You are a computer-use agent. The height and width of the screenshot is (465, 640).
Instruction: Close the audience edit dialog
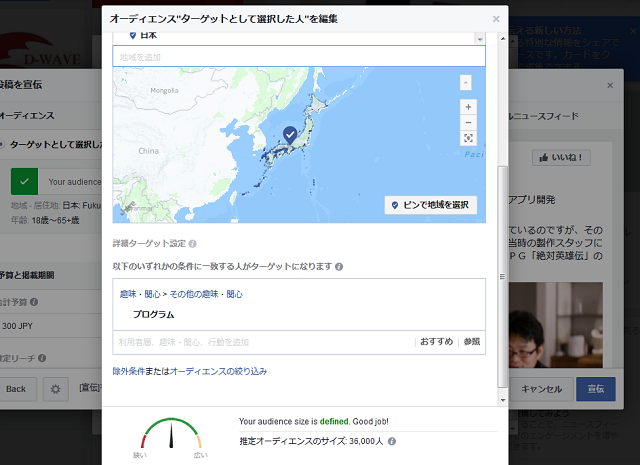[x=496, y=18]
